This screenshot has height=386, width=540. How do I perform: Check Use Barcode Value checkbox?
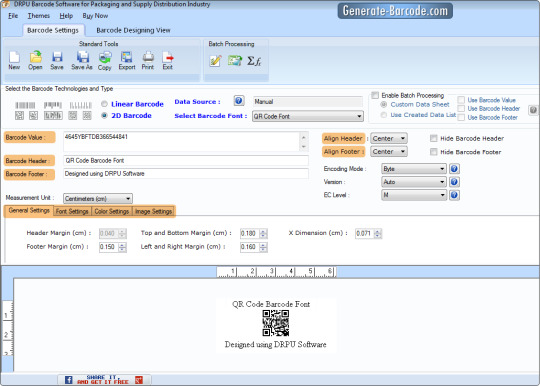tap(461, 100)
